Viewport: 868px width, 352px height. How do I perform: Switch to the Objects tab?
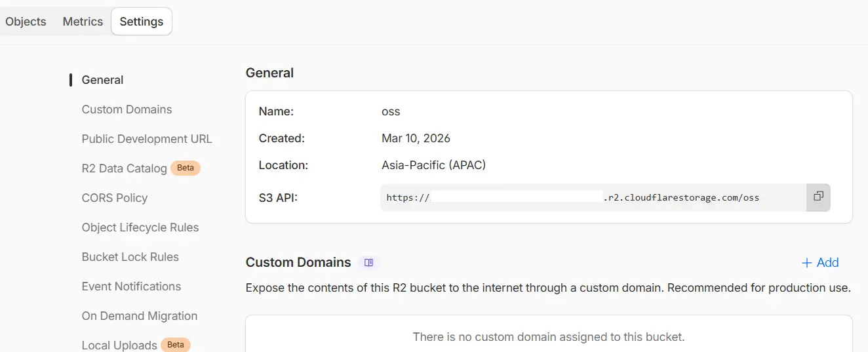coord(26,22)
